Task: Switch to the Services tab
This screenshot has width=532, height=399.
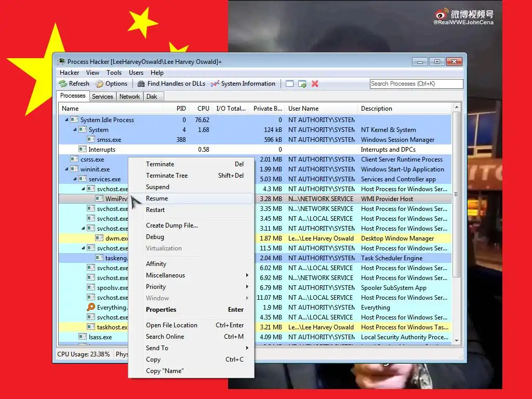Action: click(102, 97)
